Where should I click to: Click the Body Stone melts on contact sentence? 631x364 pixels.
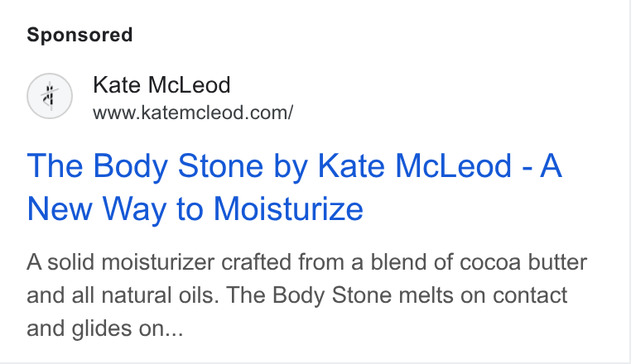click(397, 295)
